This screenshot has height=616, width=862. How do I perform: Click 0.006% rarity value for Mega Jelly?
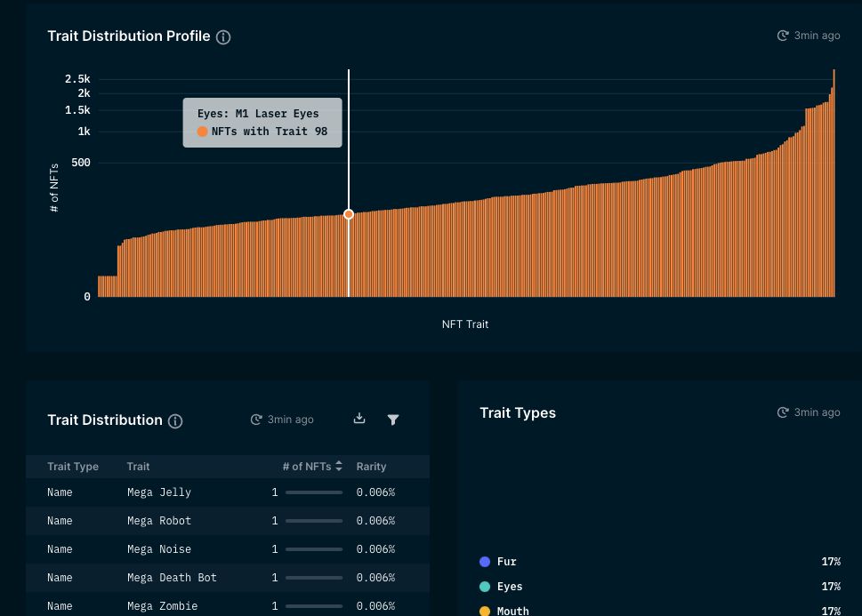pyautogui.click(x=375, y=492)
